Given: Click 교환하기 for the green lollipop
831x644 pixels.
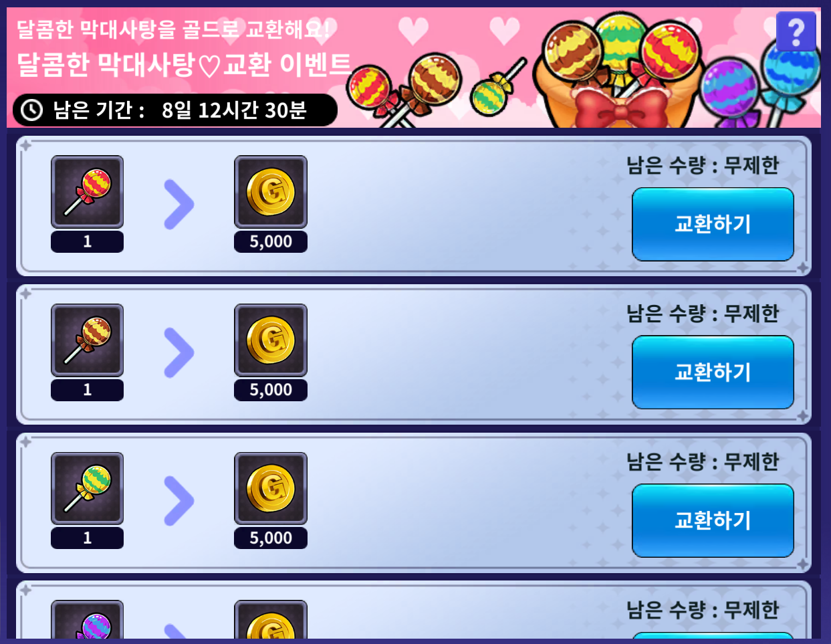Looking at the screenshot, I should pyautogui.click(x=713, y=521).
